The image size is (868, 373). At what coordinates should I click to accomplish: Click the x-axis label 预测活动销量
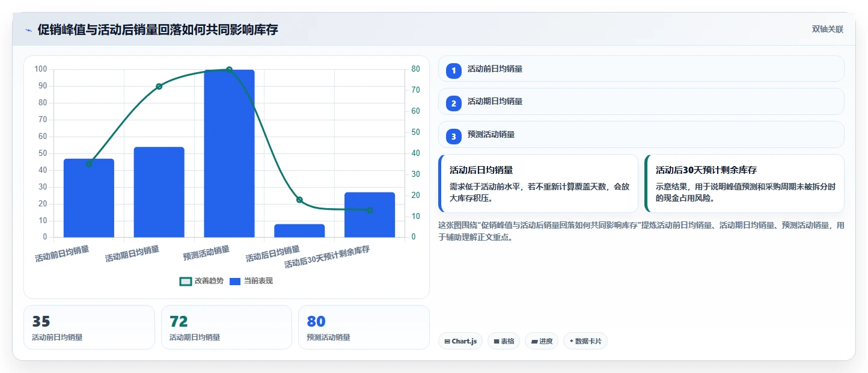206,253
